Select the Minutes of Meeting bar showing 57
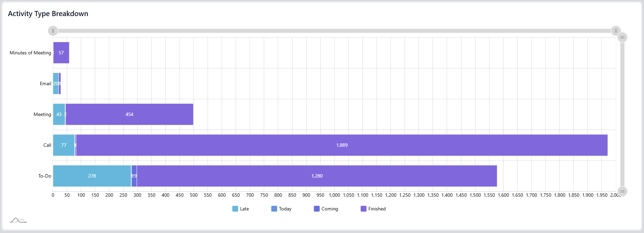 (x=62, y=53)
